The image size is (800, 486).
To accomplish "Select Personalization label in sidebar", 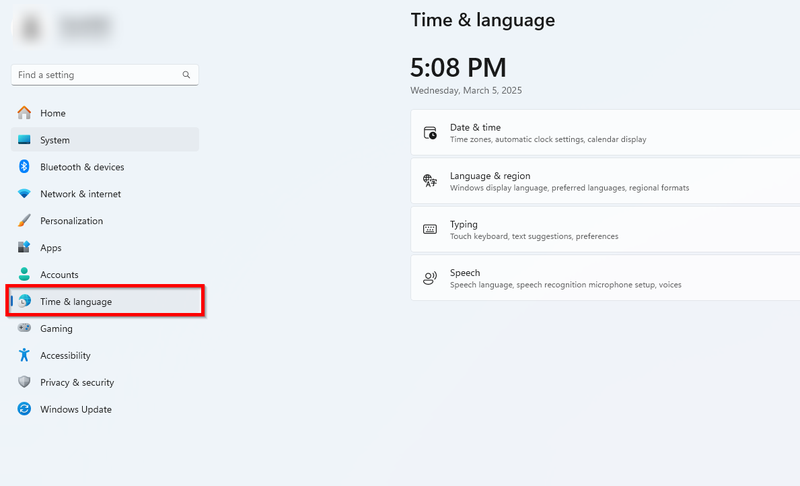I will click(x=71, y=221).
